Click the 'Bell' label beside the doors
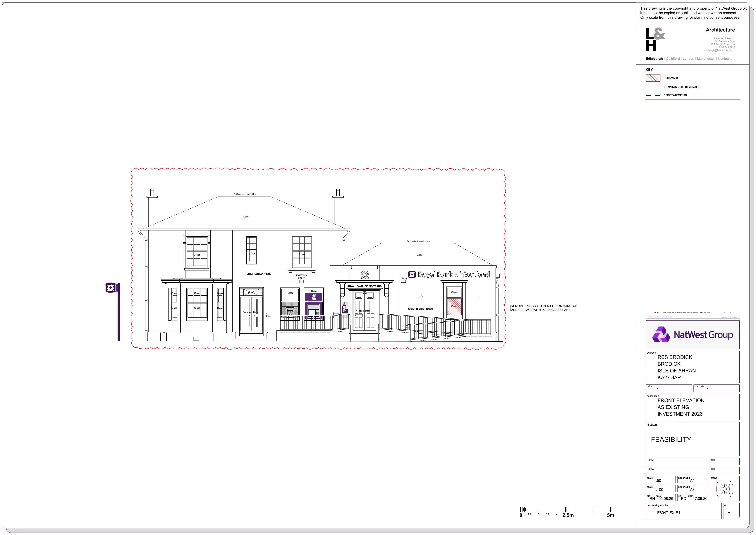The height and width of the screenshot is (535, 756). (x=268, y=316)
